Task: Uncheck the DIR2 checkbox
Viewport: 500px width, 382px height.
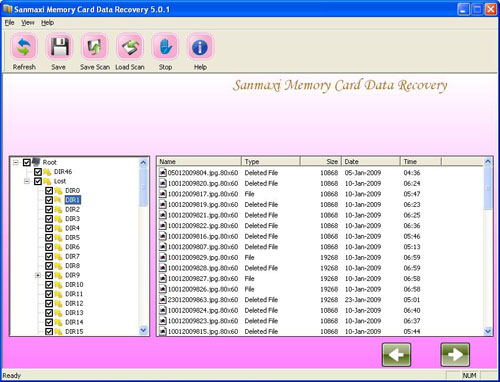Action: pyautogui.click(x=49, y=209)
